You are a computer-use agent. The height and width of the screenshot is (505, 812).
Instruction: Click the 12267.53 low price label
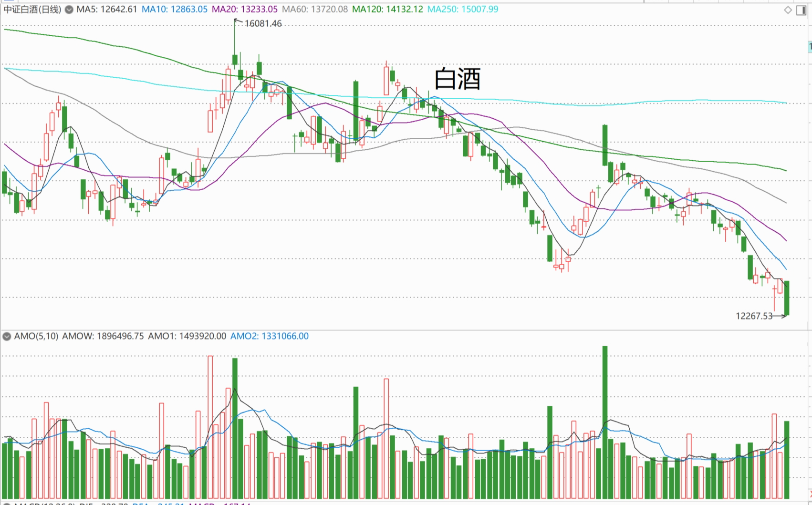(754, 316)
